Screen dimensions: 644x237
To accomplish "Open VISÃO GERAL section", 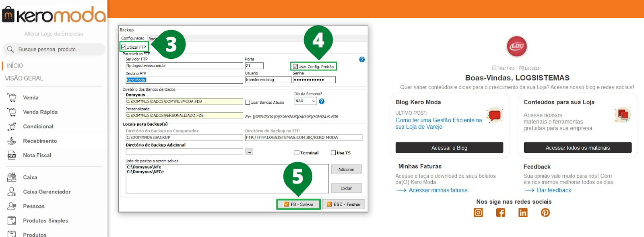I will (24, 78).
